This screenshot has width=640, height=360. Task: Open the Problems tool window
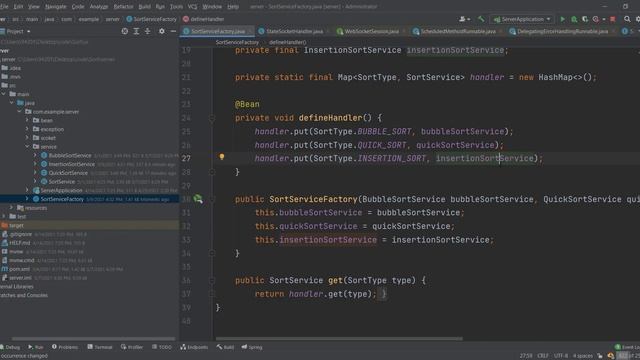(x=65, y=347)
